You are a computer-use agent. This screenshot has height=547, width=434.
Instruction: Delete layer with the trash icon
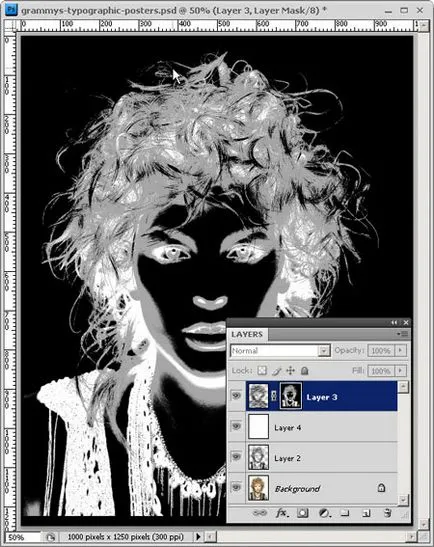[387, 513]
